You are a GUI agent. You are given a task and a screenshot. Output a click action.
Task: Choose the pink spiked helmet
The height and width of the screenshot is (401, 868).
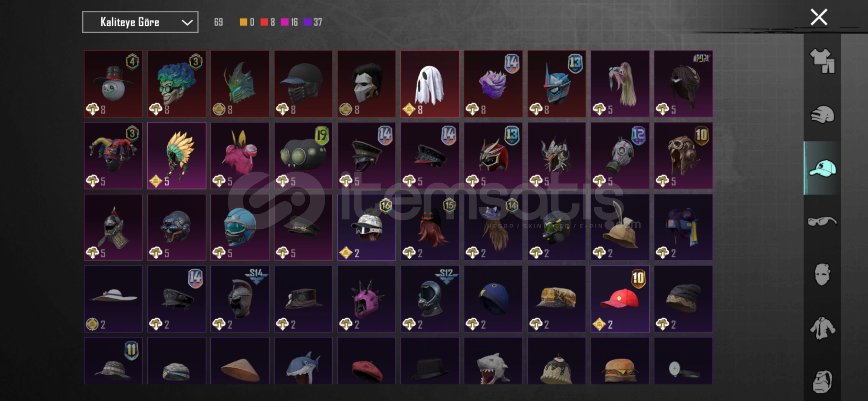click(366, 299)
